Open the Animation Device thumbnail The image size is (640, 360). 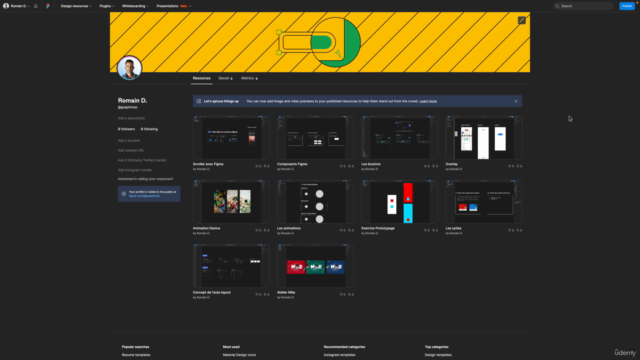pyautogui.click(x=231, y=202)
